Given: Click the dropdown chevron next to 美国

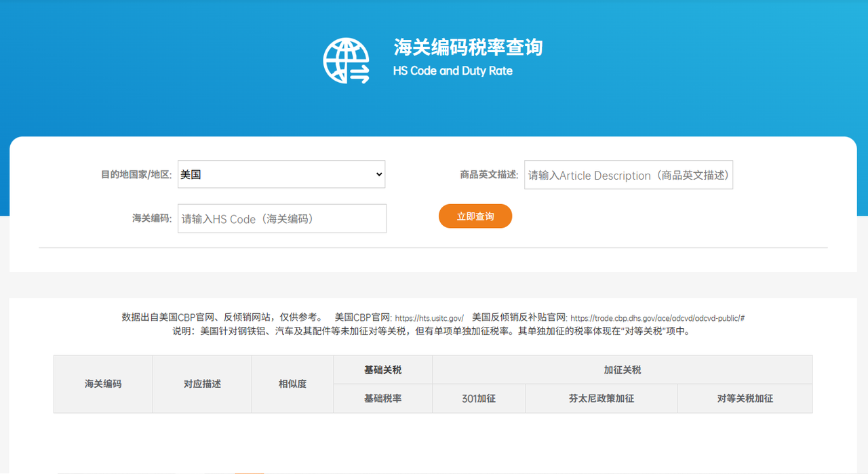Looking at the screenshot, I should coord(378,174).
